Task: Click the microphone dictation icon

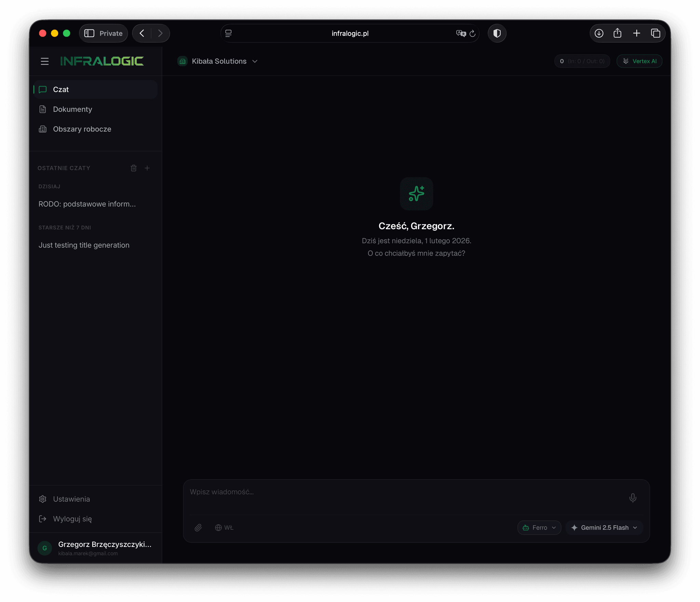Action: coord(633,498)
